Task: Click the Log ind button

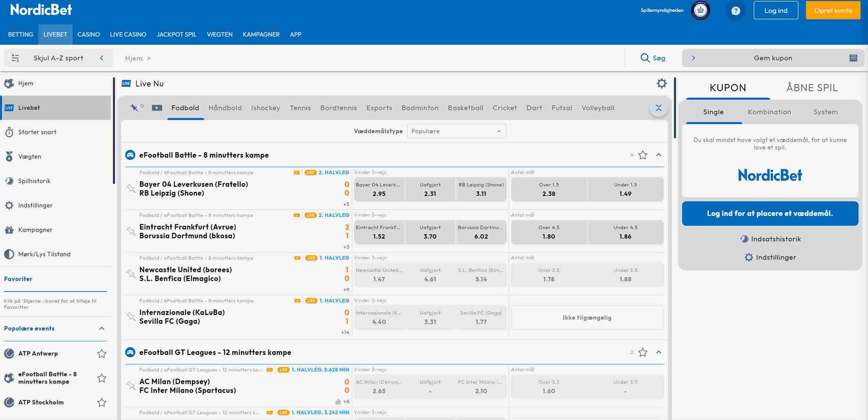Action: click(776, 11)
